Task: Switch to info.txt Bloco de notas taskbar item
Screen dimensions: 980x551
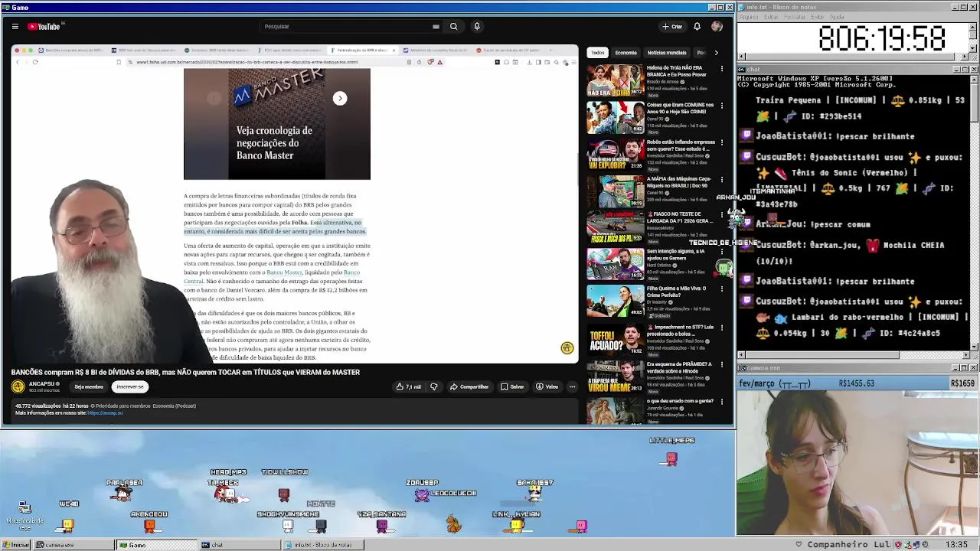Action: pos(322,545)
